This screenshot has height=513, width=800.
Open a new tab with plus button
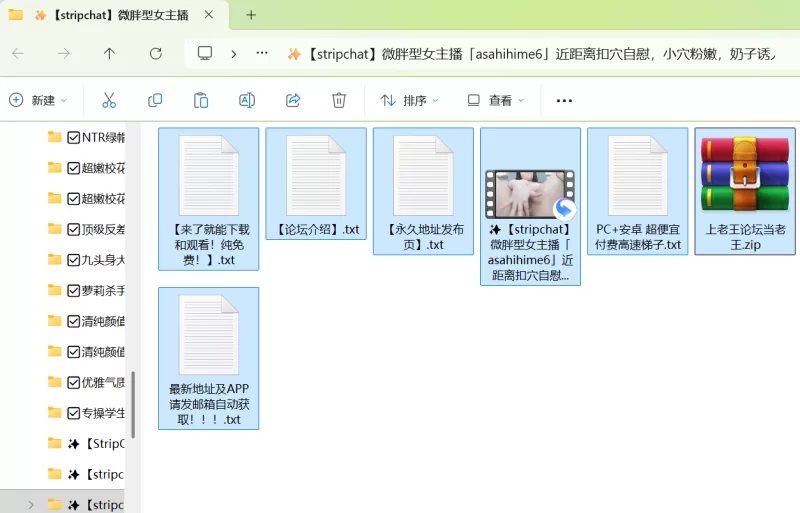tap(251, 15)
